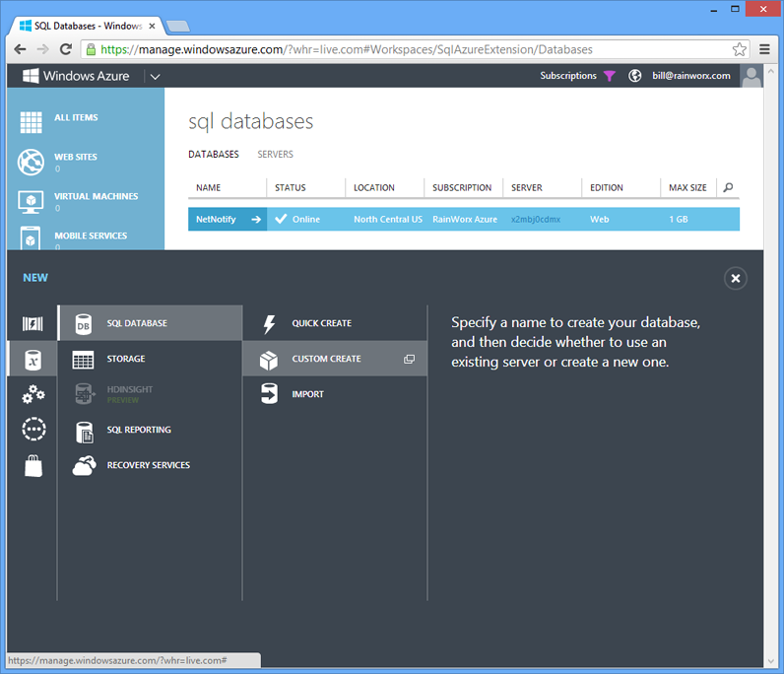784x674 pixels.
Task: Sort by the Edition column header
Action: coord(607,187)
